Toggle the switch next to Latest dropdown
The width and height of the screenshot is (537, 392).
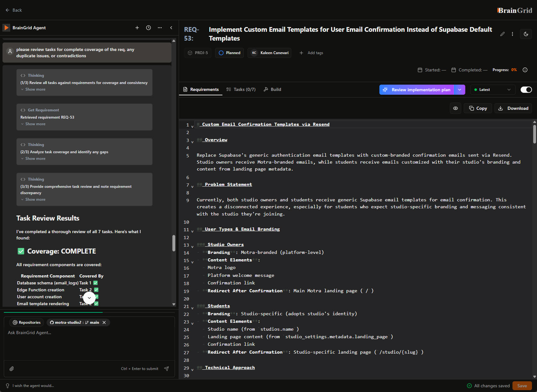click(x=526, y=90)
